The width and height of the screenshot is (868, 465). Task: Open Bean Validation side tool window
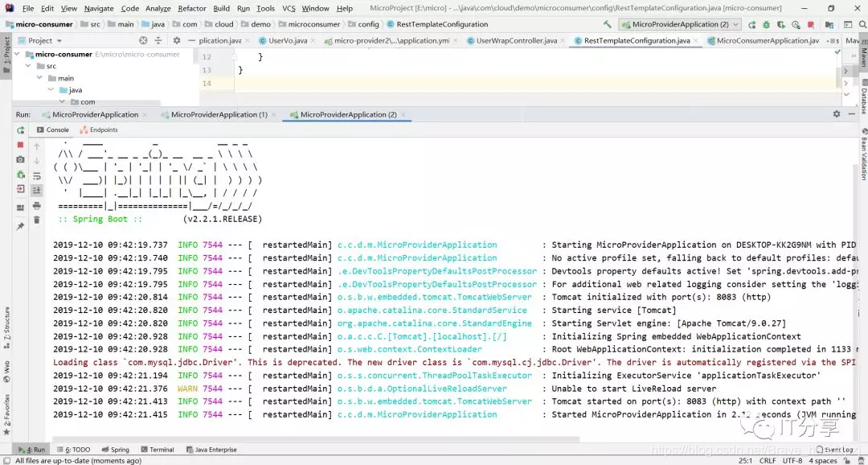point(863,154)
